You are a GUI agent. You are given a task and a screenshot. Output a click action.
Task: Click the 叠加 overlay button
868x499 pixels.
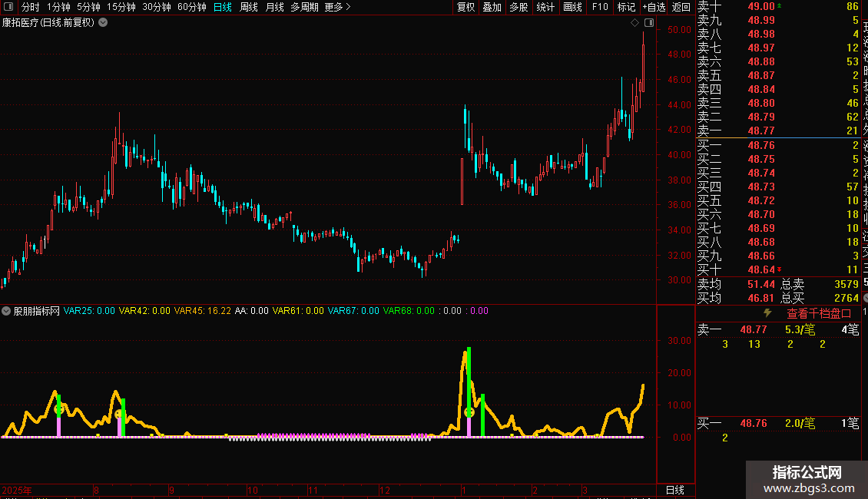[492, 7]
